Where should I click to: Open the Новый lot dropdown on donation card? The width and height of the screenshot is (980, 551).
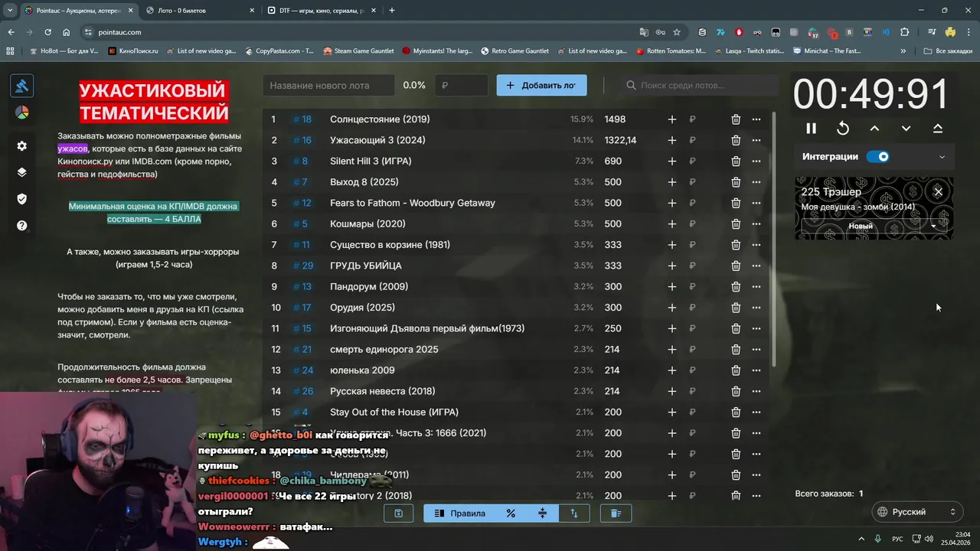point(933,227)
